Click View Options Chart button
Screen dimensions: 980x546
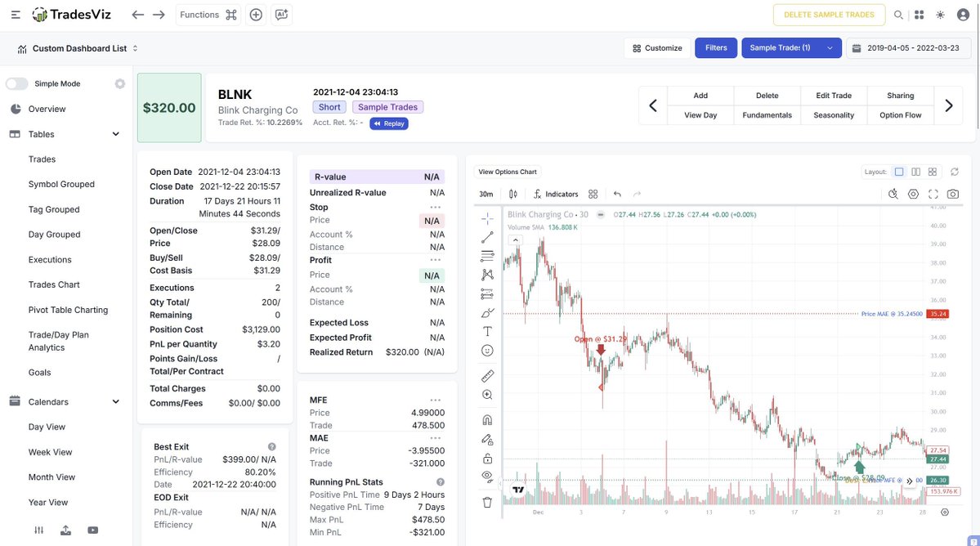[x=508, y=172]
